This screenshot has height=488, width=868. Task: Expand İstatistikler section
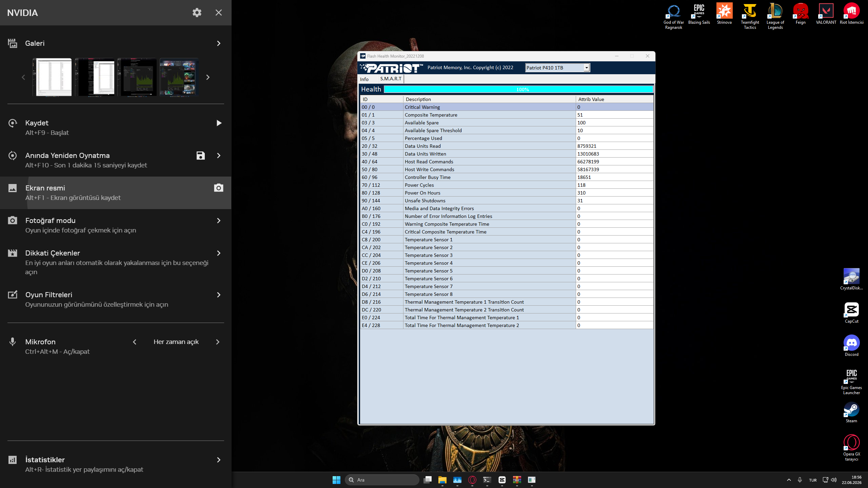coord(219,460)
